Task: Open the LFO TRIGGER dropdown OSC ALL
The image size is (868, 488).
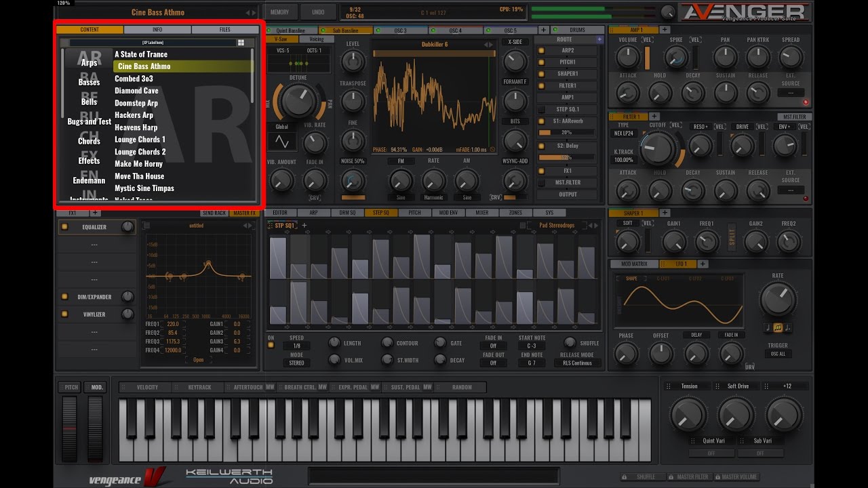Action: click(778, 354)
